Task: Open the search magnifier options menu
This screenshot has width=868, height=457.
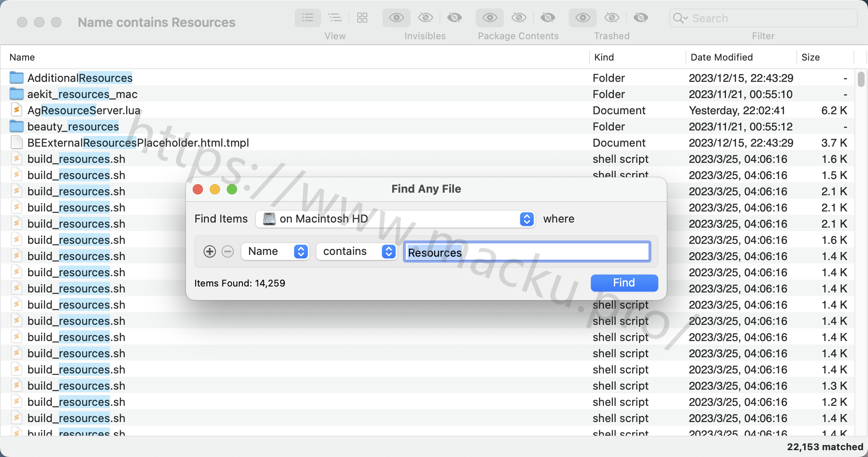Action: tap(680, 18)
